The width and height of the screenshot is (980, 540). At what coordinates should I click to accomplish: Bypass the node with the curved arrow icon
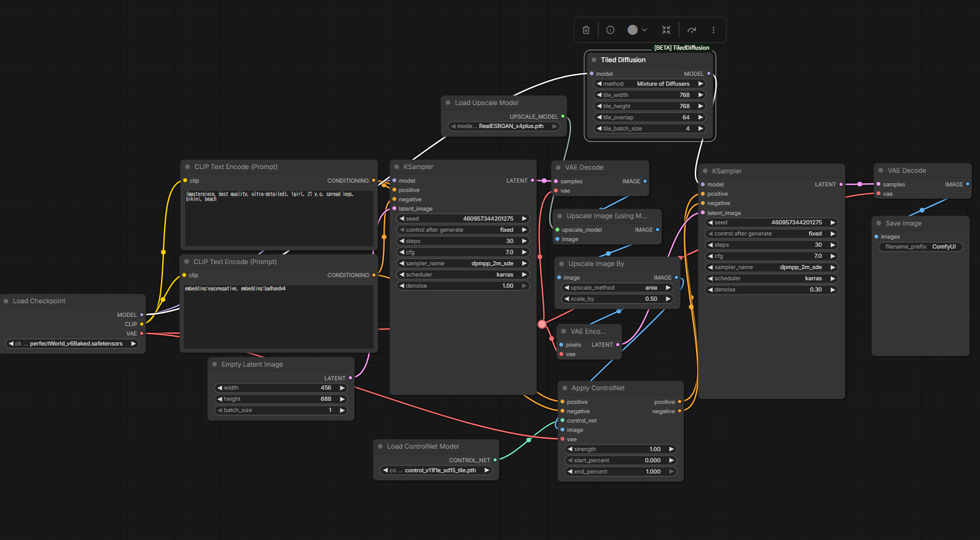[x=692, y=30]
